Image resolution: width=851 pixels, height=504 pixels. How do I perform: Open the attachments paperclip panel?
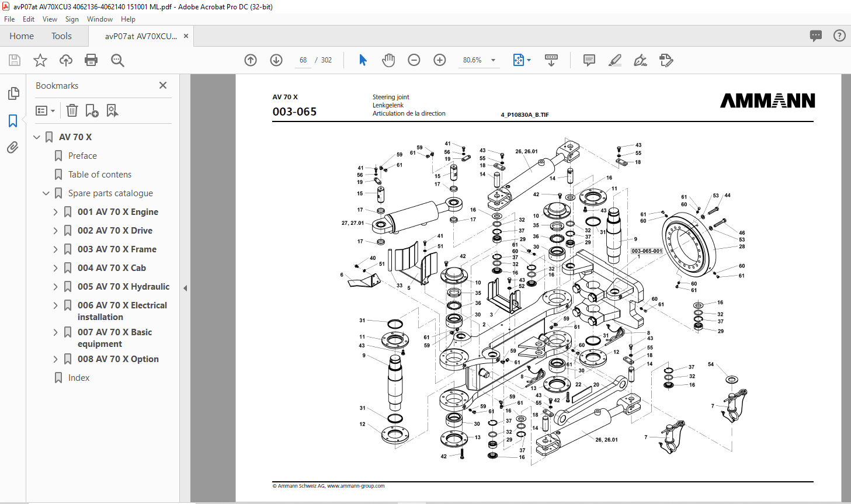click(x=13, y=147)
